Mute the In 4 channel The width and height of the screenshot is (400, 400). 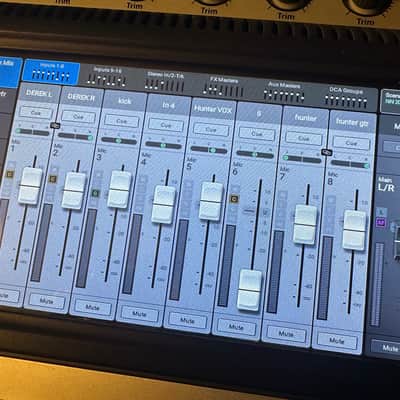(x=139, y=314)
